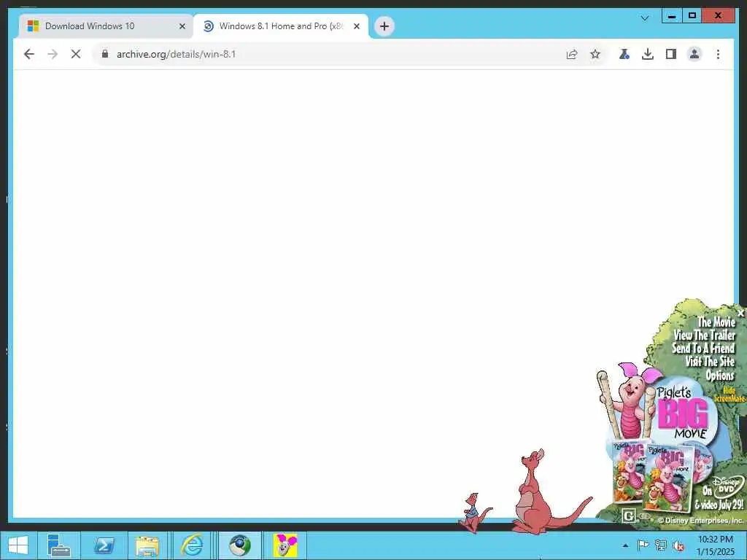Click The Movie in Piglet ScreenMate
Viewport: 747px width, 560px height.
coord(716,322)
